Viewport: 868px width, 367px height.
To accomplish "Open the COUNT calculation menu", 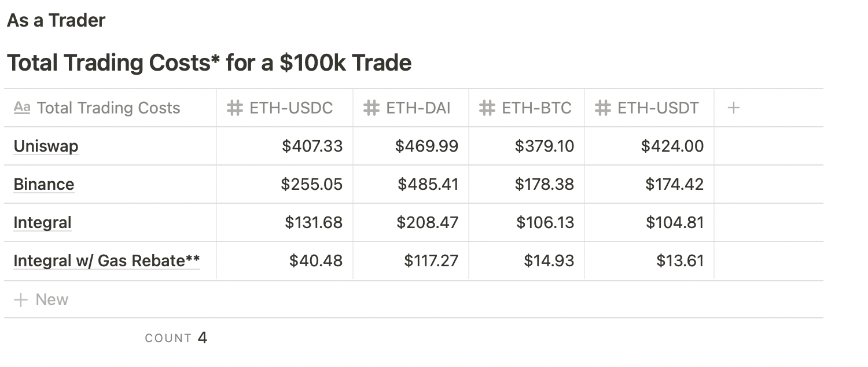I will [176, 338].
